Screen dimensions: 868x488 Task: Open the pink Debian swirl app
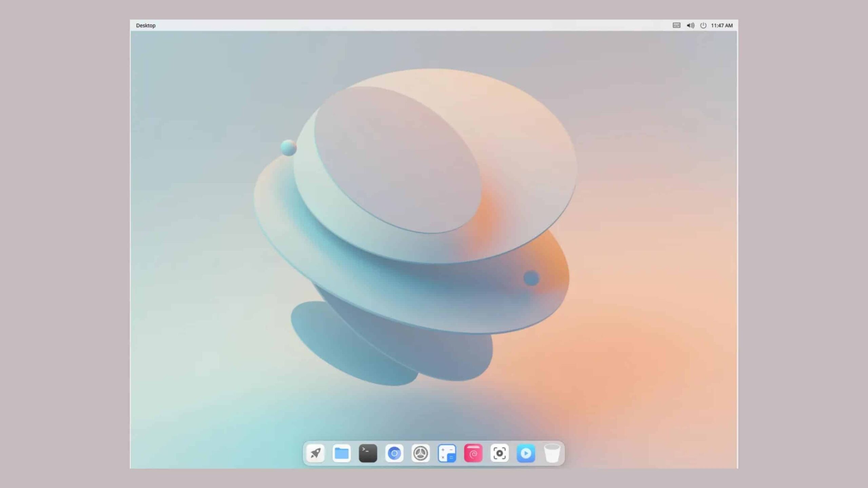pyautogui.click(x=473, y=453)
